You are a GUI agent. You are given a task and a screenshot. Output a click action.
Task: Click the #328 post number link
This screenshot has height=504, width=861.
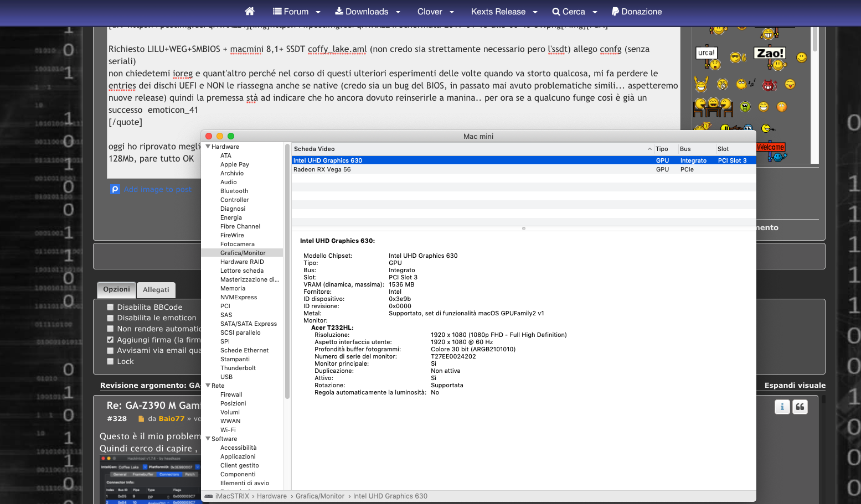117,419
